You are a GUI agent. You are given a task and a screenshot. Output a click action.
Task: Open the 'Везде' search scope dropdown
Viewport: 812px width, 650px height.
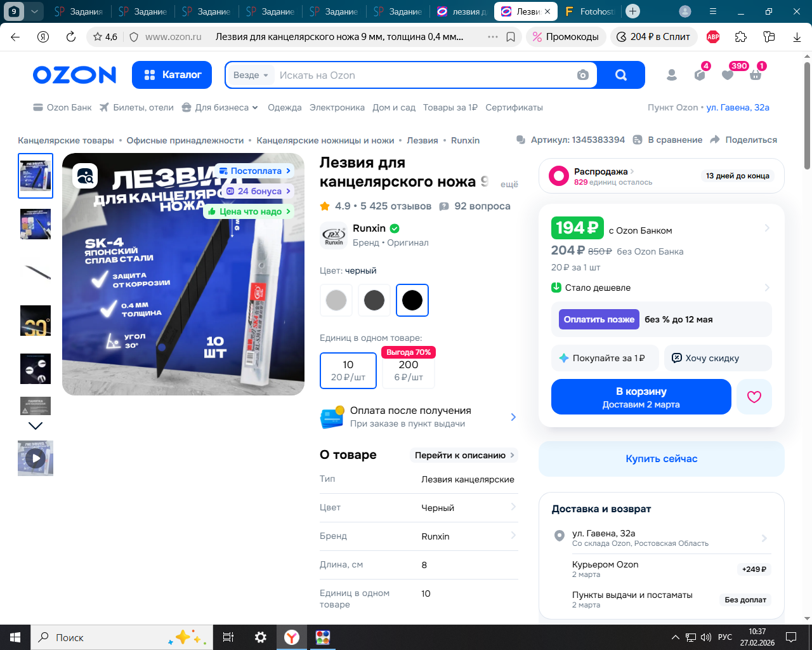tap(251, 75)
